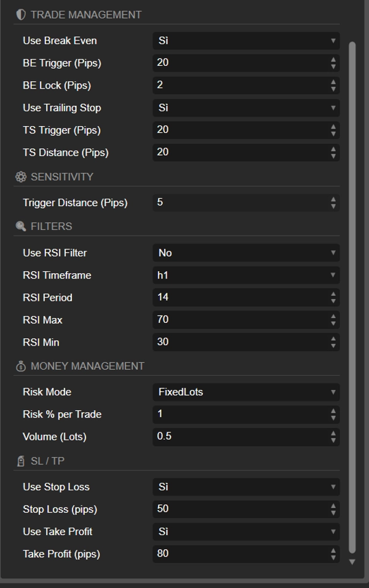Viewport: 369px width, 588px height.
Task: Open the Use Trailing Stop dropdown
Action: pos(245,108)
